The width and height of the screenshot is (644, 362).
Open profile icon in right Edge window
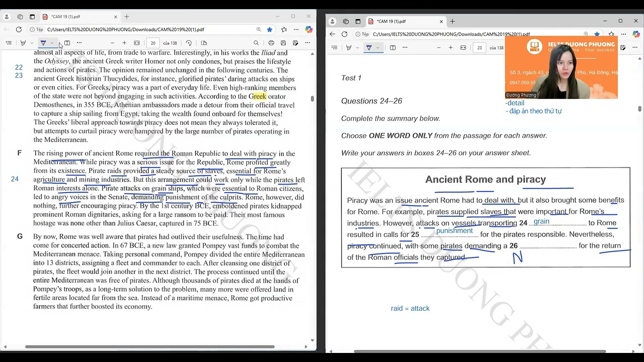[x=334, y=22]
